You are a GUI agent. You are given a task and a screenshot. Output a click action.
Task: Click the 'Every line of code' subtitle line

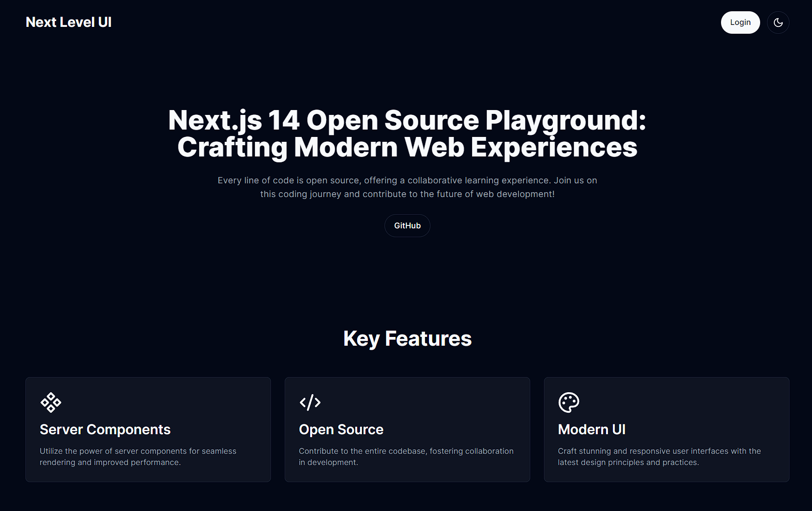[x=407, y=180]
